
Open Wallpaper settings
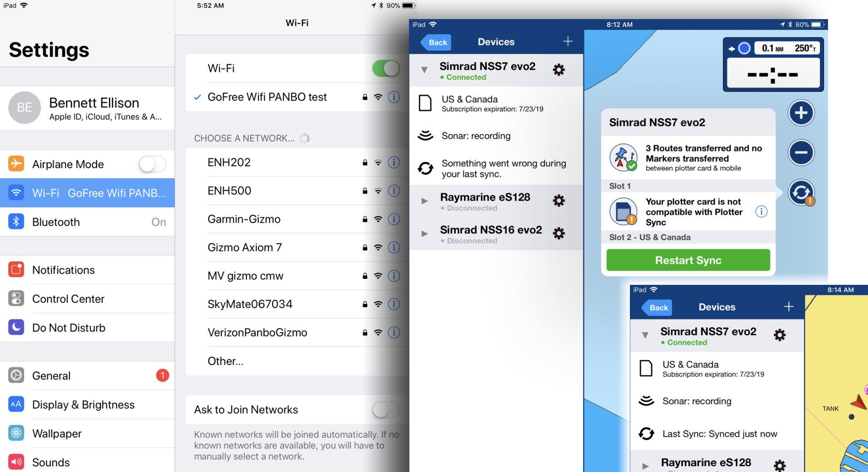click(87, 433)
